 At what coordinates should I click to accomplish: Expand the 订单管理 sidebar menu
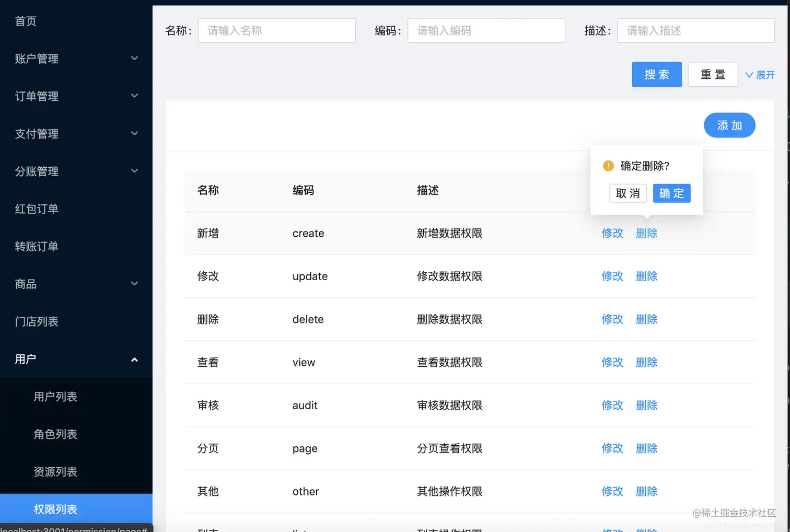(x=76, y=96)
